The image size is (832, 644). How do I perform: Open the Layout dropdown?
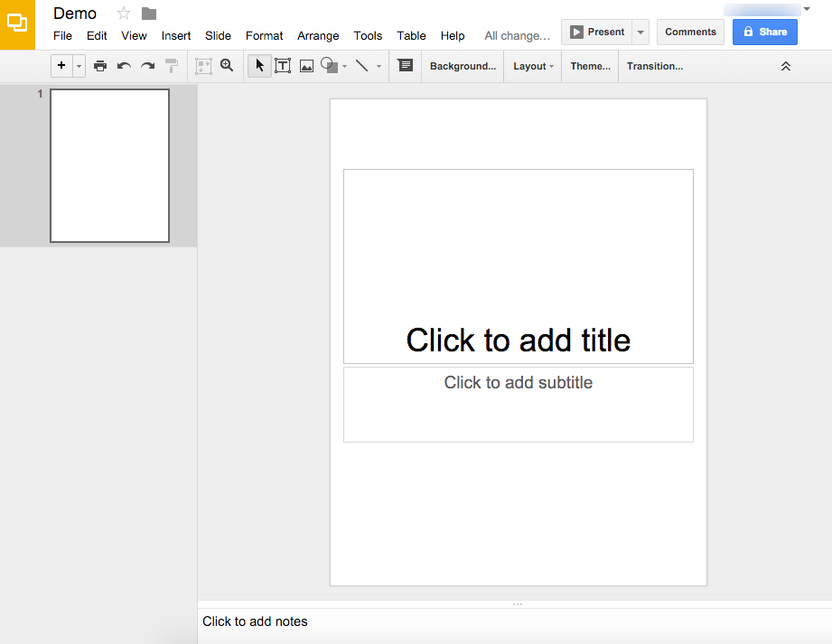[x=532, y=65]
